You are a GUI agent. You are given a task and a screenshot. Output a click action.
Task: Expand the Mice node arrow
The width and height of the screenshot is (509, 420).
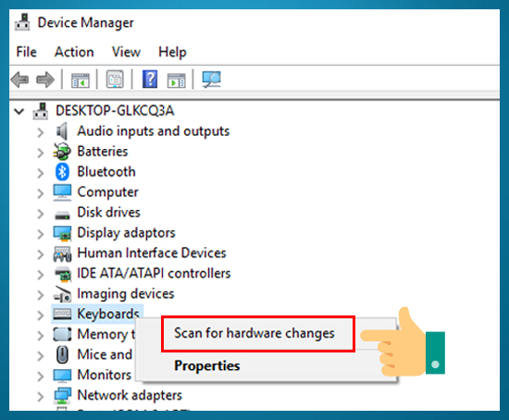pyautogui.click(x=40, y=356)
